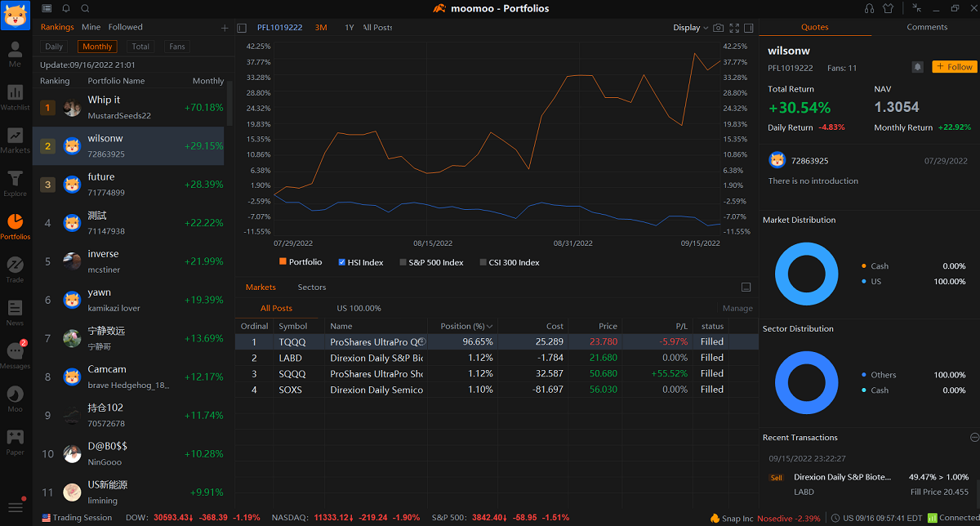The height and width of the screenshot is (526, 980).
Task: Click the orange Follow button
Action: 954,67
